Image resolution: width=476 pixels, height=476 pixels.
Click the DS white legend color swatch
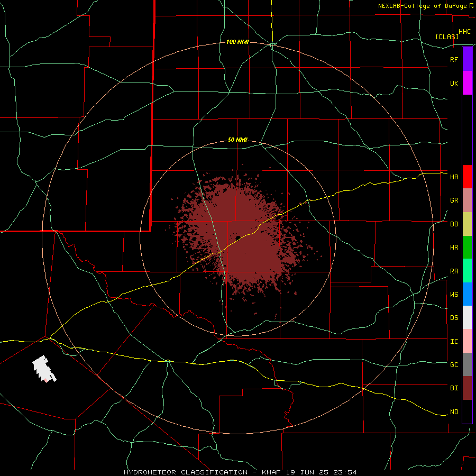point(467,317)
